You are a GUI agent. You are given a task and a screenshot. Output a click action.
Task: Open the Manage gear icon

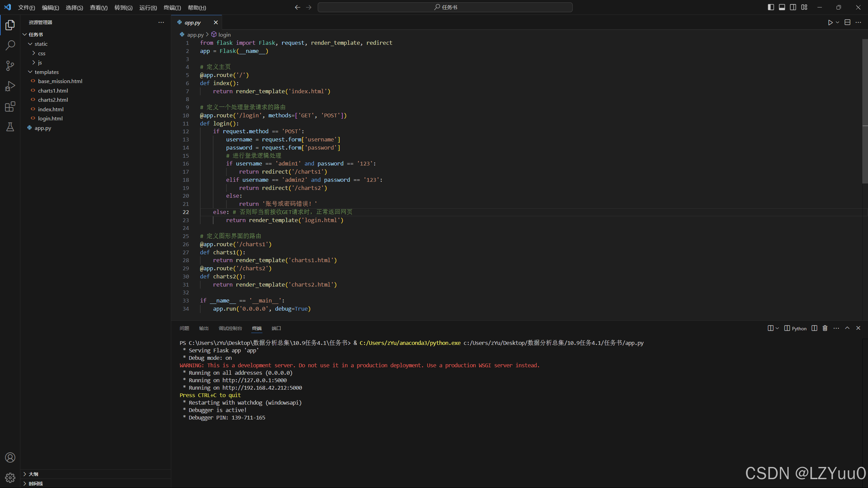click(x=10, y=477)
